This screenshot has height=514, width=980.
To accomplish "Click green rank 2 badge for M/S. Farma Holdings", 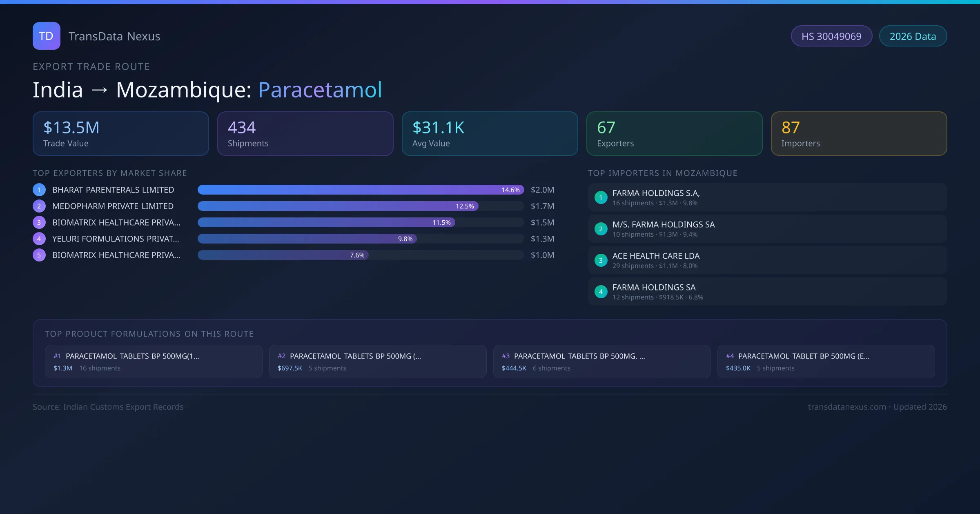I will pos(601,229).
